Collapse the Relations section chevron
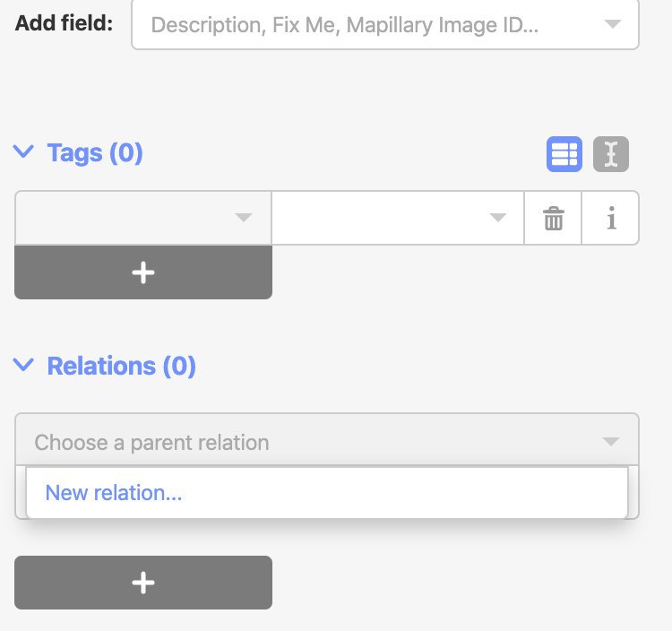Image resolution: width=672 pixels, height=631 pixels. (x=23, y=365)
